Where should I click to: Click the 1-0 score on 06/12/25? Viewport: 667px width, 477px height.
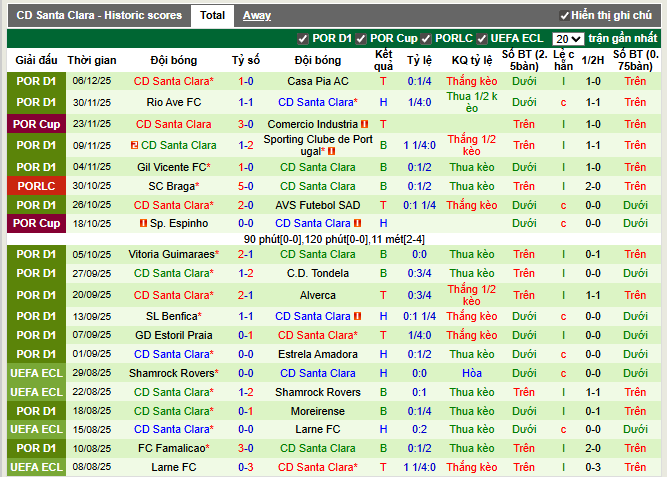click(246, 81)
